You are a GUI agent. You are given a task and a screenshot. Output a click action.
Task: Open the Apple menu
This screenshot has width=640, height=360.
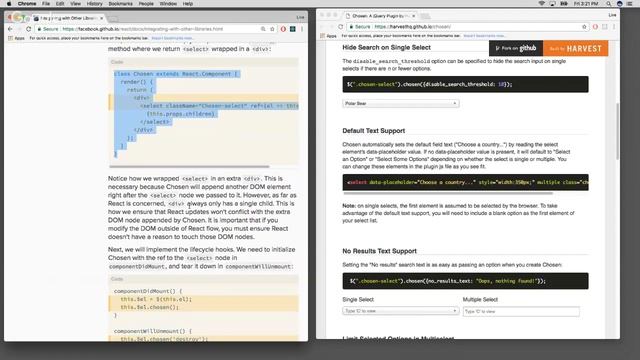point(9,4)
